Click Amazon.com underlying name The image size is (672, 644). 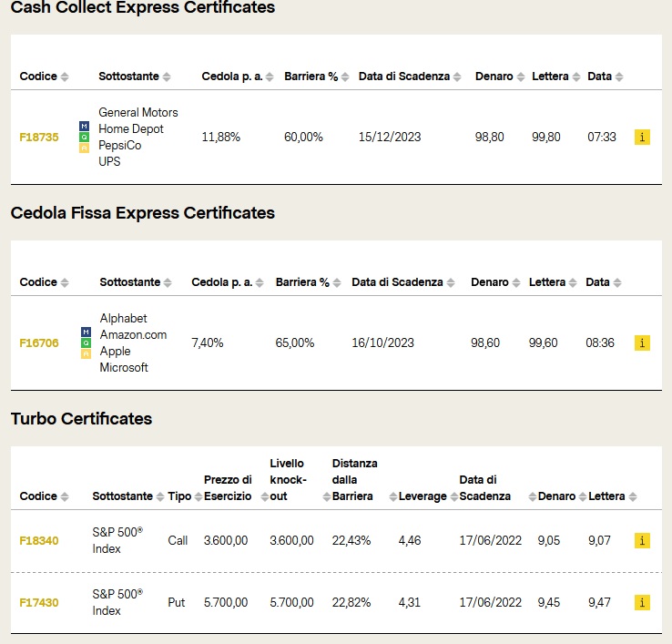[133, 334]
